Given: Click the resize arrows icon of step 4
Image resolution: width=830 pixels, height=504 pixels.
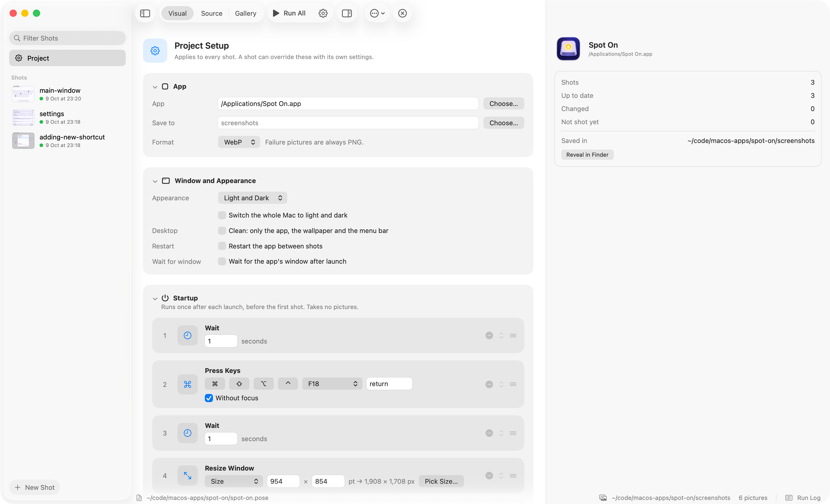Looking at the screenshot, I should pyautogui.click(x=187, y=476).
